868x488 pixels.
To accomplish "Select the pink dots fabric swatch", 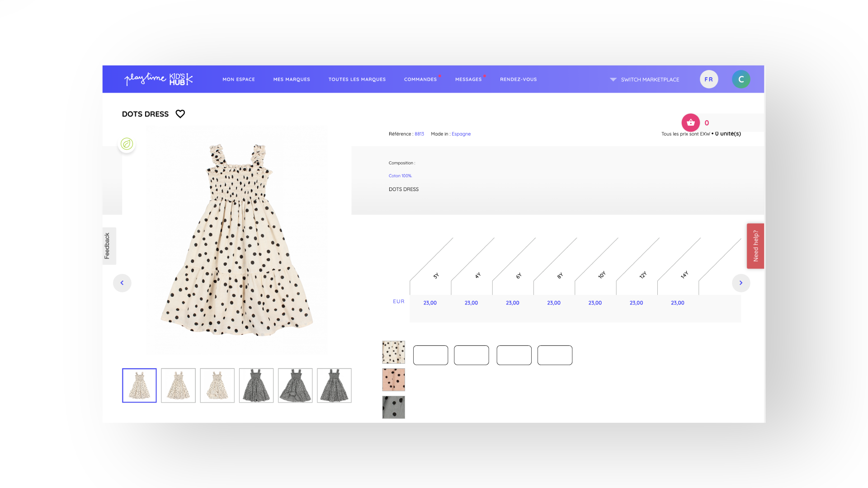I will pyautogui.click(x=394, y=380).
